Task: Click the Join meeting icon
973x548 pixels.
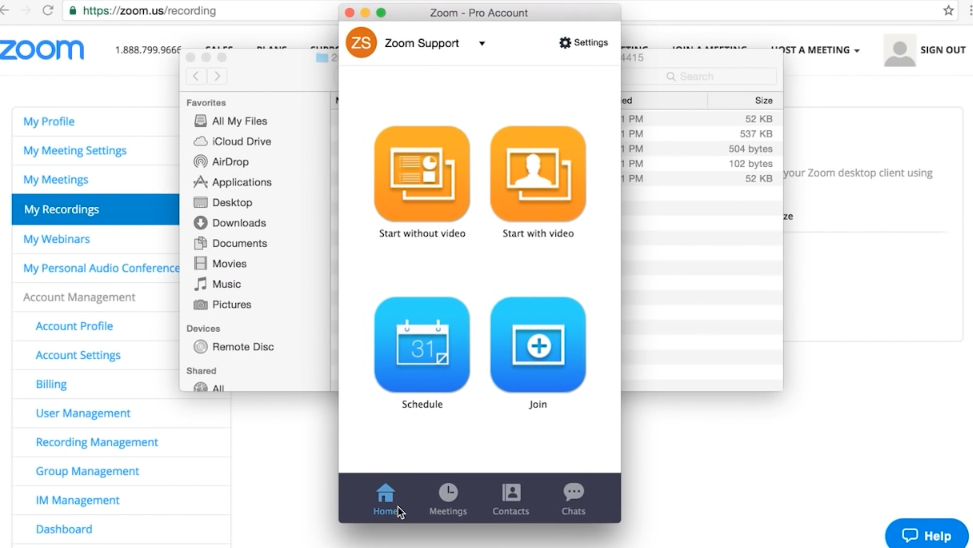Action: pos(538,345)
